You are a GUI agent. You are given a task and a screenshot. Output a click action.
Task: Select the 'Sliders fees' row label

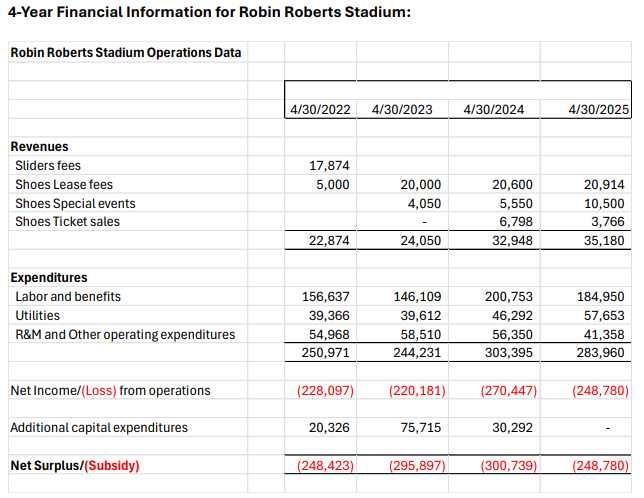tap(48, 165)
